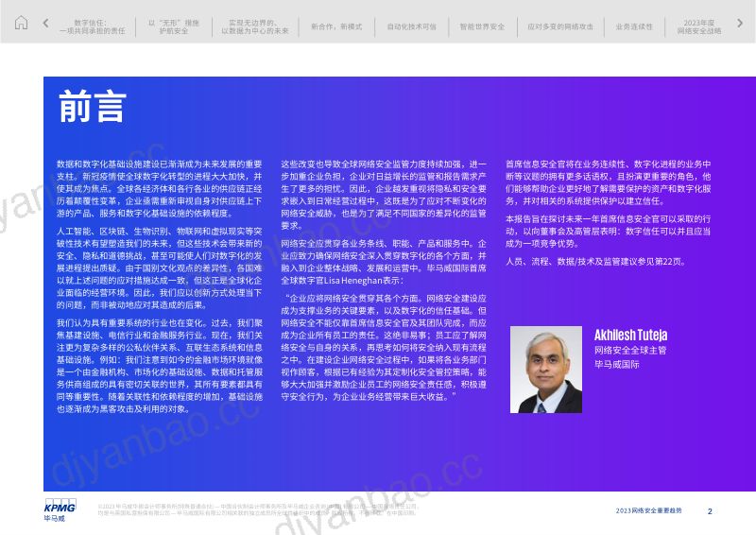Click the page number 2
This screenshot has height=535, width=756.
click(710, 510)
